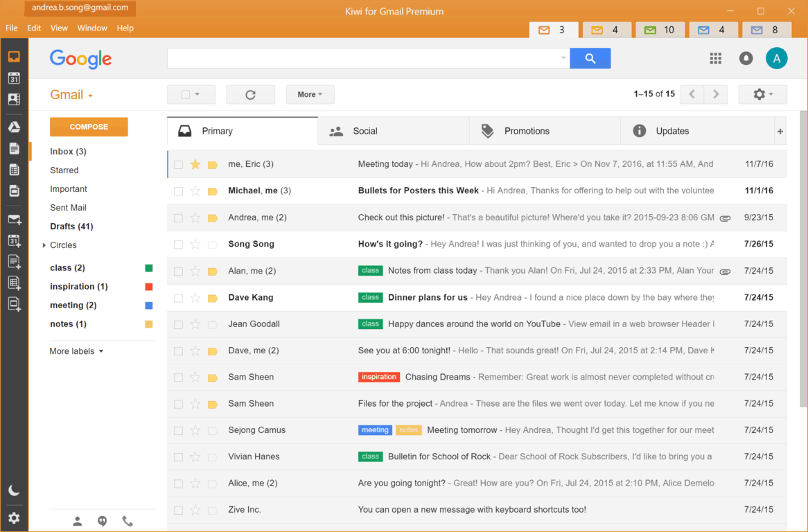This screenshot has height=532, width=808.
Task: Open Hangouts chat at the sidebar bottom
Action: coord(102,521)
